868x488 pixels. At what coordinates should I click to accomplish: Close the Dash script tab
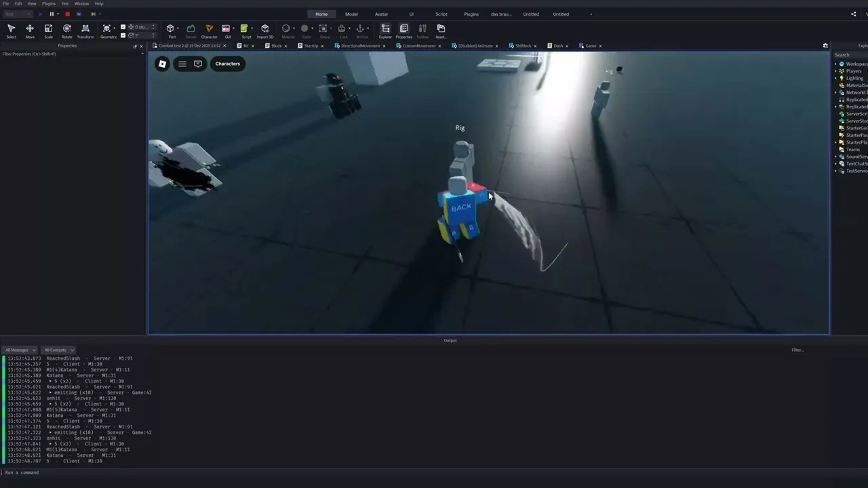pyautogui.click(x=568, y=46)
